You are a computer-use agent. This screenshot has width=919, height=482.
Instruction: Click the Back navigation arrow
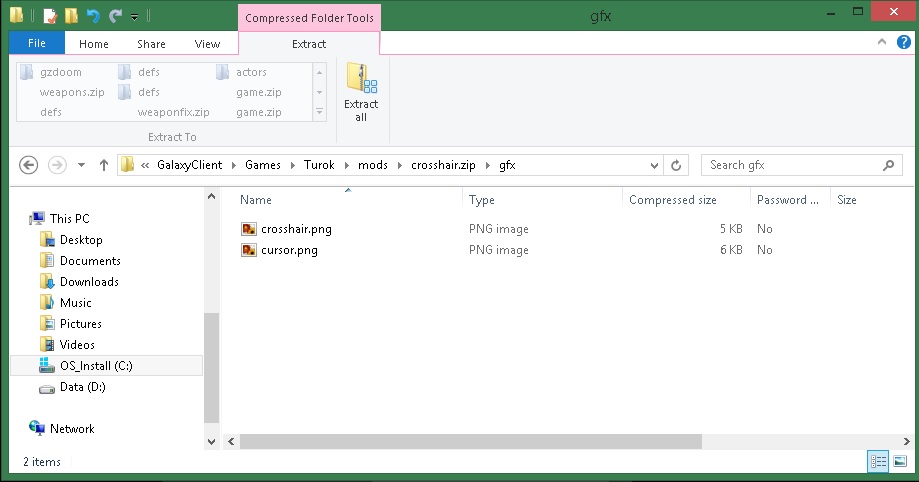click(29, 165)
